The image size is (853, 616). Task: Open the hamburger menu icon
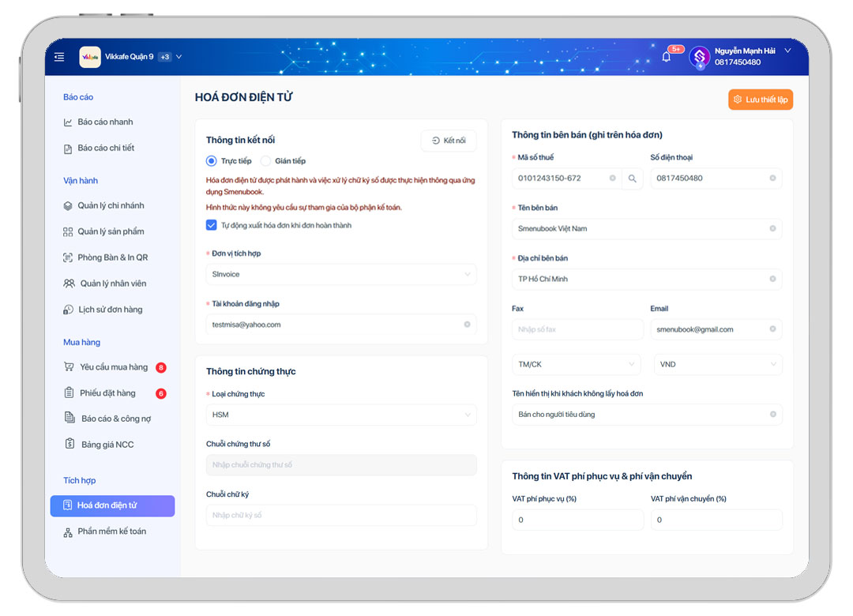59,57
